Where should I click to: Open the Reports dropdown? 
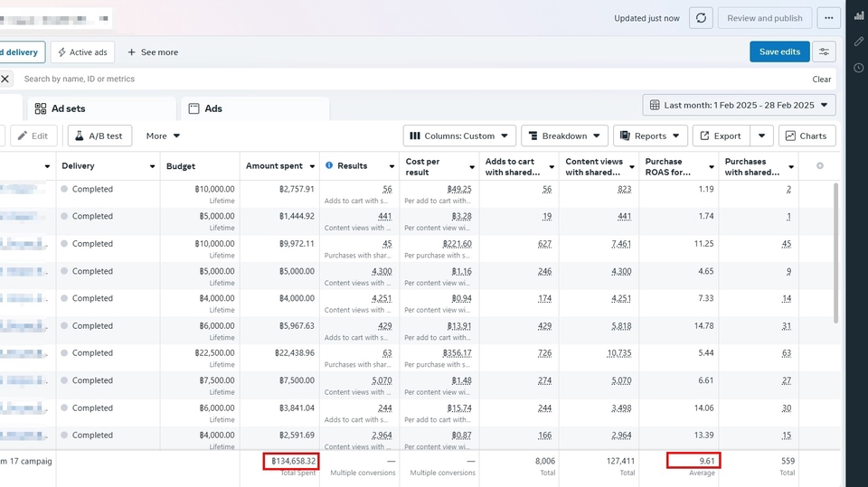click(x=650, y=136)
